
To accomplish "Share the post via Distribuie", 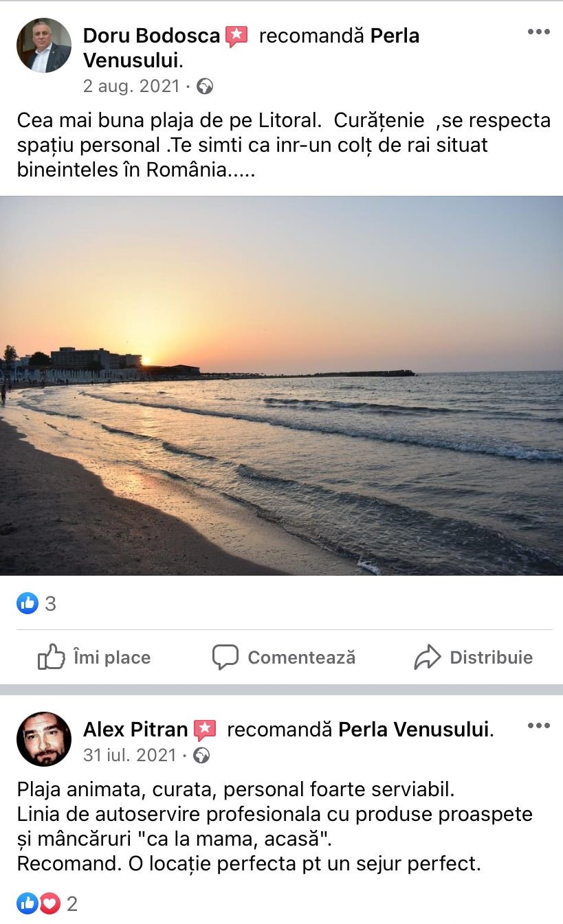I will (474, 657).
